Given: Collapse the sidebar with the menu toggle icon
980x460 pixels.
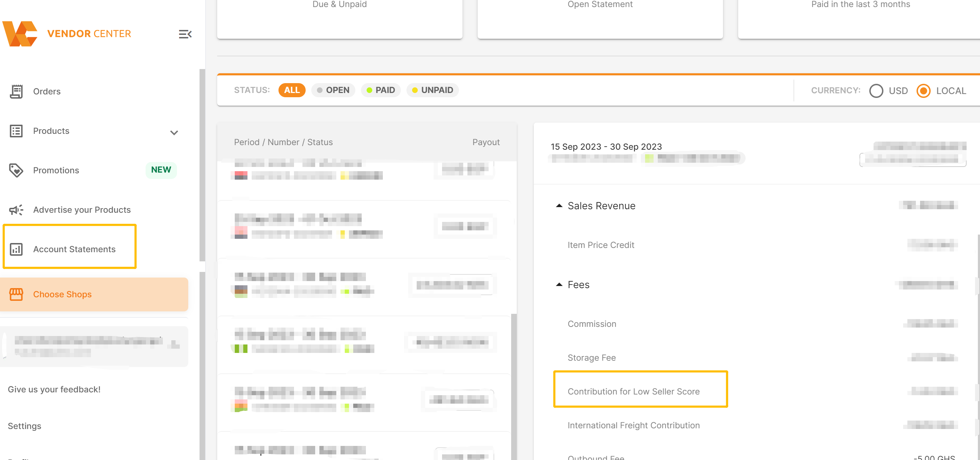Looking at the screenshot, I should (185, 34).
